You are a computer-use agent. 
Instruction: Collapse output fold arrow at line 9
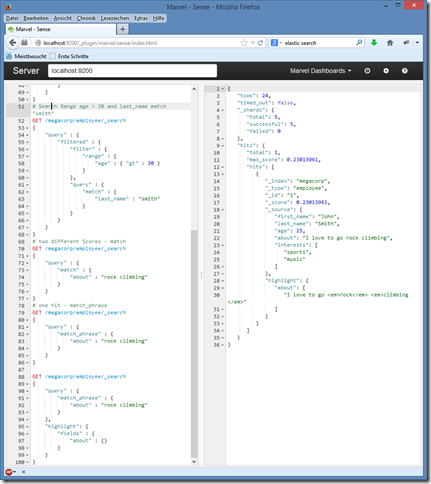tap(223, 146)
